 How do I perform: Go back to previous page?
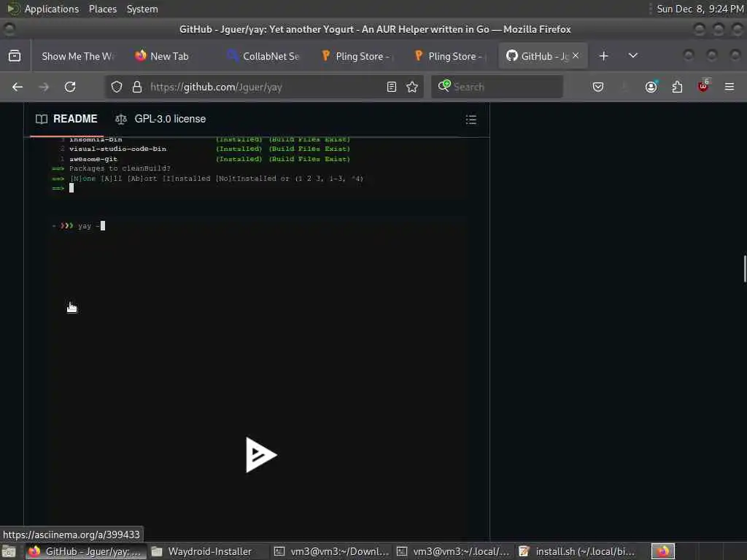(18, 87)
